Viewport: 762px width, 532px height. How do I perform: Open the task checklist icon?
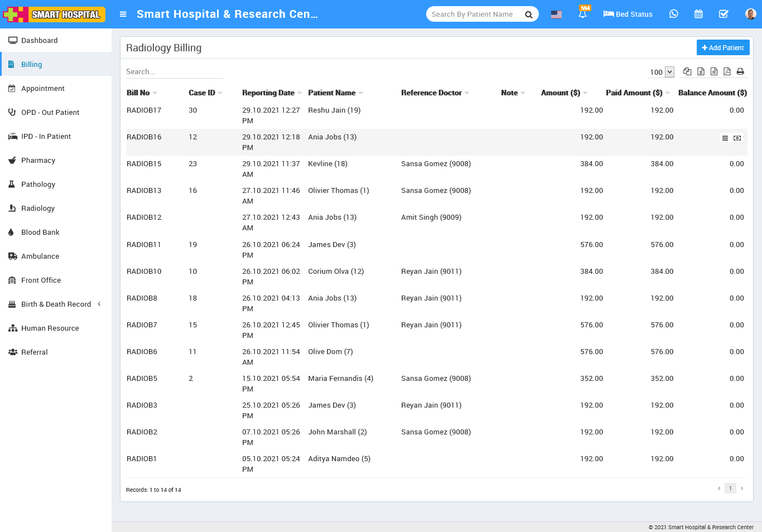724,14
